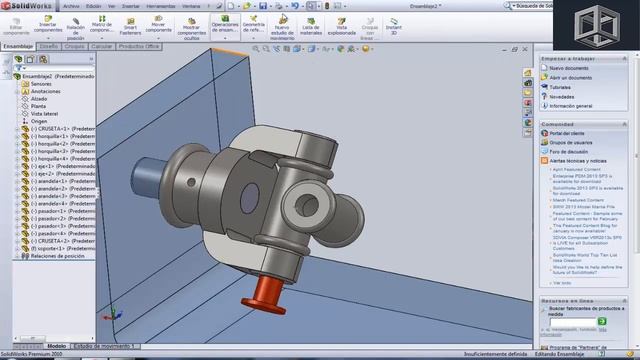Switch to the Calcular tab

pyautogui.click(x=101, y=47)
